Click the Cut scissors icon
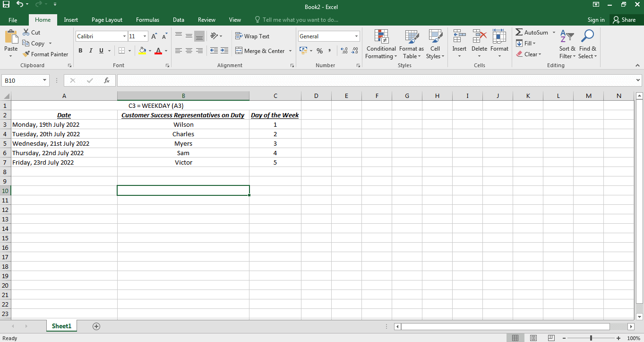This screenshot has height=342, width=644. [x=26, y=32]
